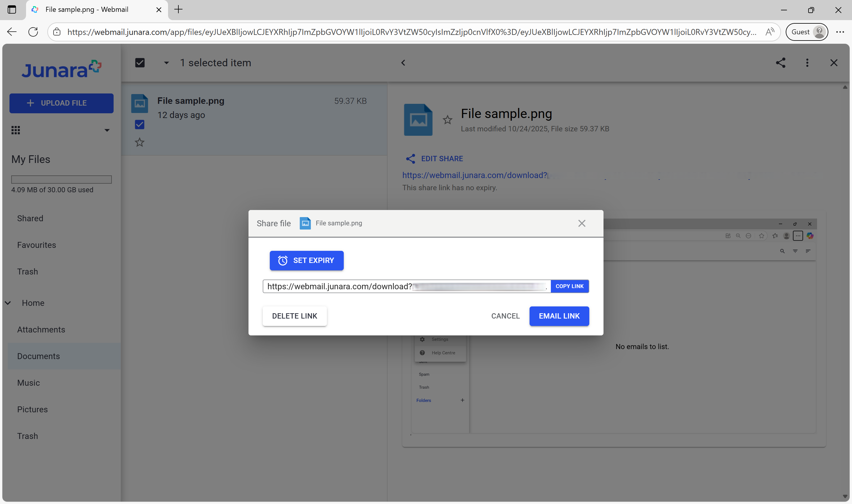Click the Upload File button
852x504 pixels.
click(x=62, y=103)
